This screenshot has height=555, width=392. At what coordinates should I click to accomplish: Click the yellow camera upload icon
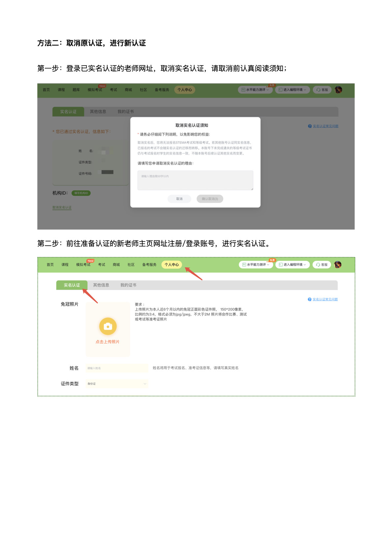click(x=108, y=326)
